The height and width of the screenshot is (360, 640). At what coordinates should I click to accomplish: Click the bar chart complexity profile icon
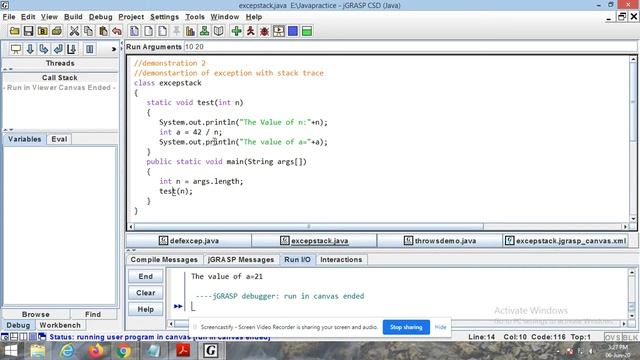(190, 31)
